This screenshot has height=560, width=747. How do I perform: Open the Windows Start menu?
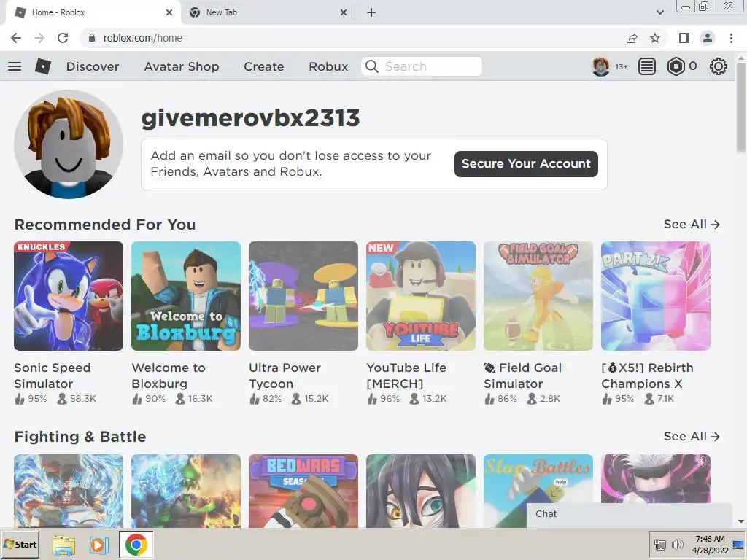tap(20, 544)
